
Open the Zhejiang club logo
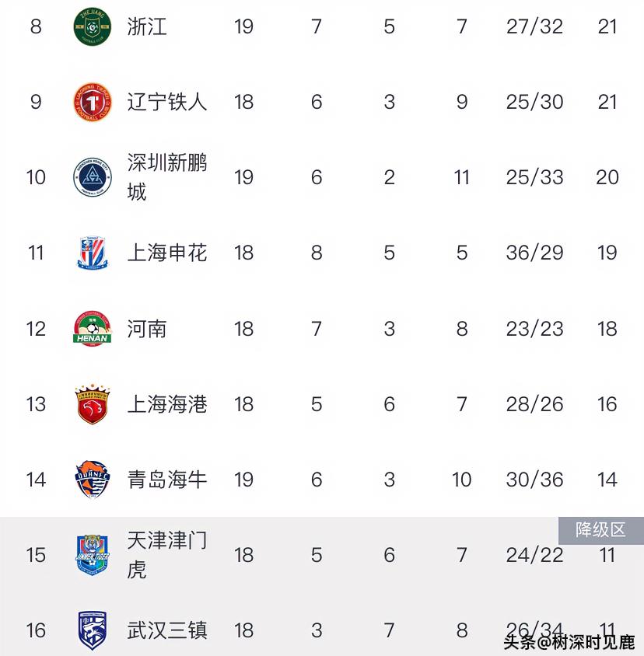[x=92, y=26]
